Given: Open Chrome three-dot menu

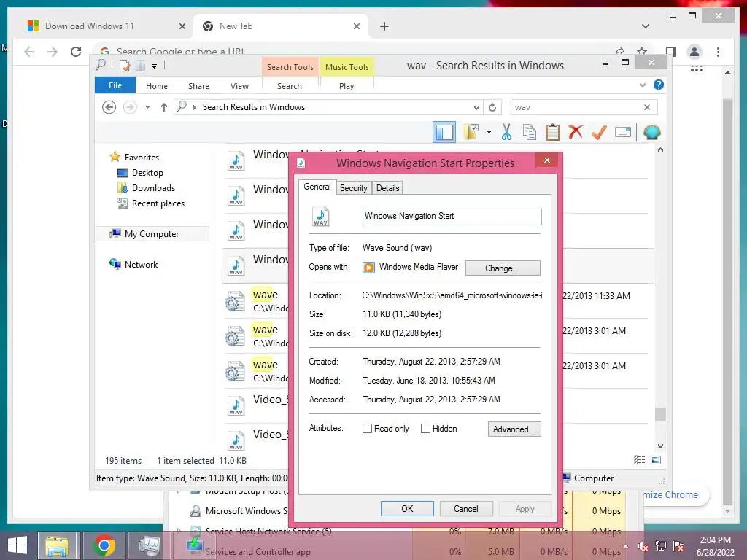Looking at the screenshot, I should 718,52.
